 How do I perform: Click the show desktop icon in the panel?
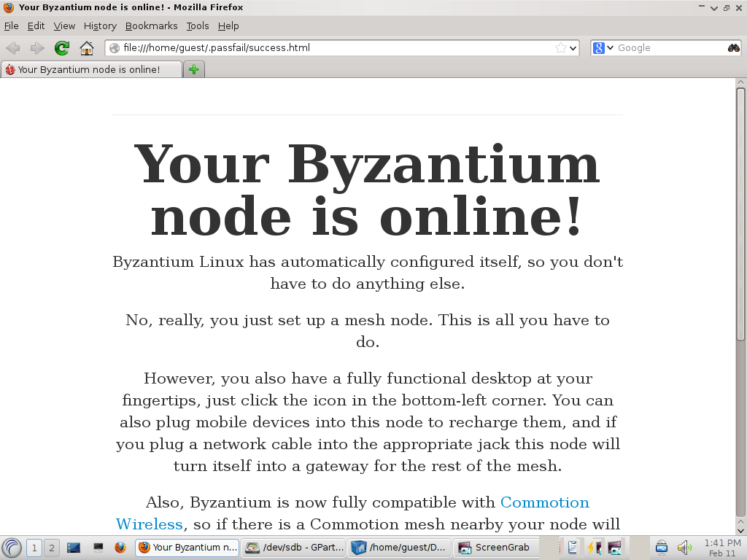(x=74, y=548)
